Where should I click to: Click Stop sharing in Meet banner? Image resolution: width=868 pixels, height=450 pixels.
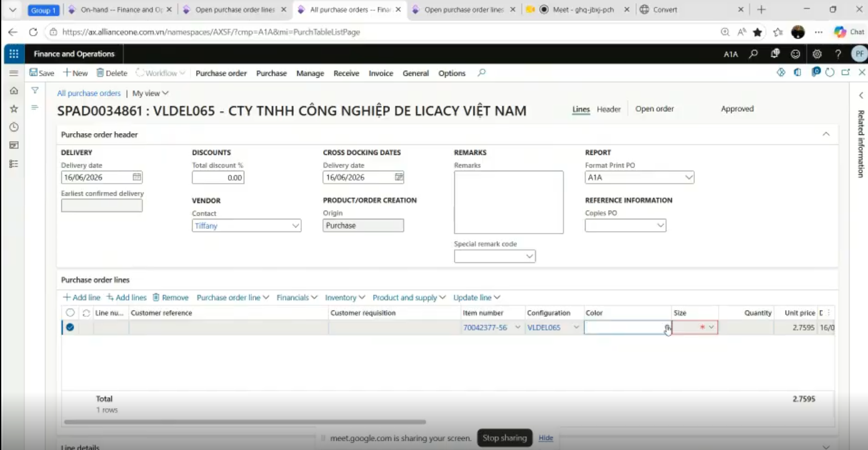[x=504, y=438]
